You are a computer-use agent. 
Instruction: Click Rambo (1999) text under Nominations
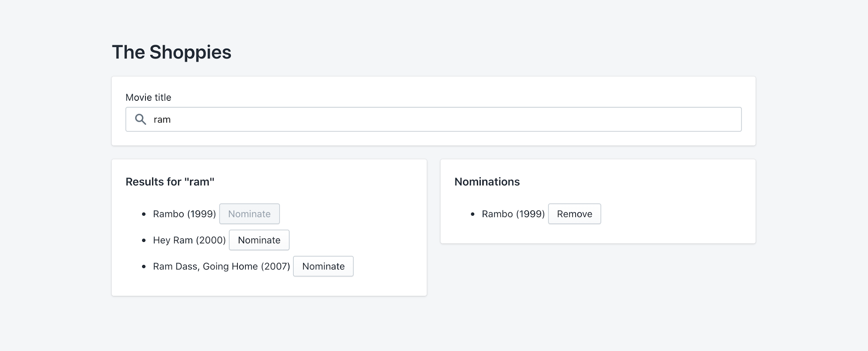(513, 214)
